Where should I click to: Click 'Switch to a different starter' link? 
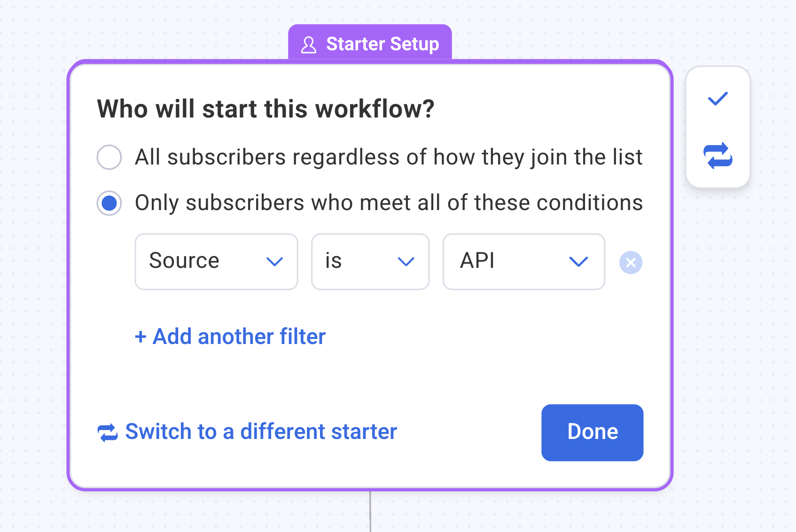[x=261, y=432]
